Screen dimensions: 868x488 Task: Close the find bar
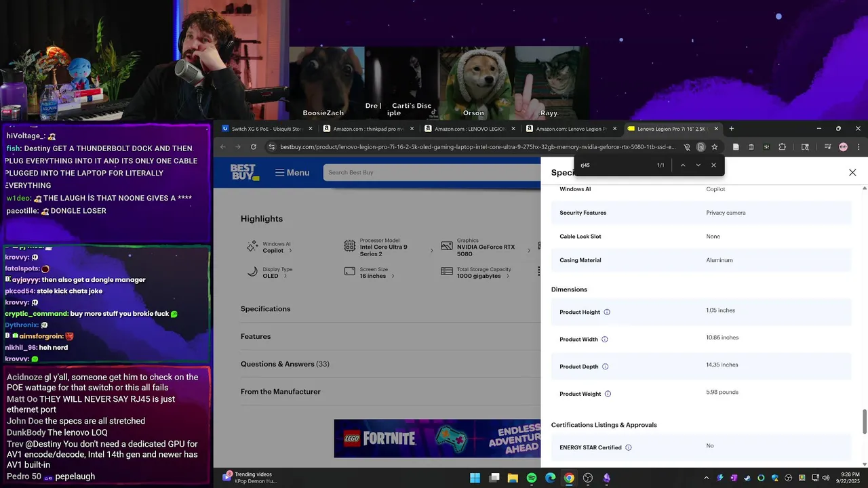pyautogui.click(x=713, y=165)
